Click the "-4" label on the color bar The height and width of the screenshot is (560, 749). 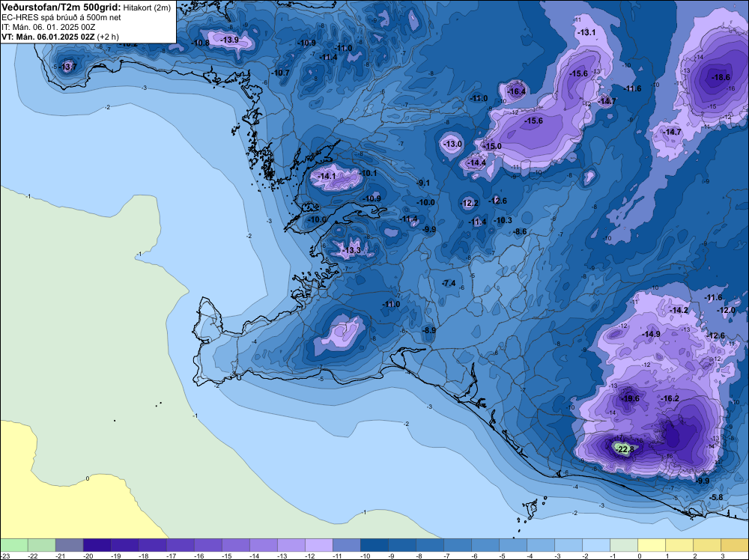[530, 556]
